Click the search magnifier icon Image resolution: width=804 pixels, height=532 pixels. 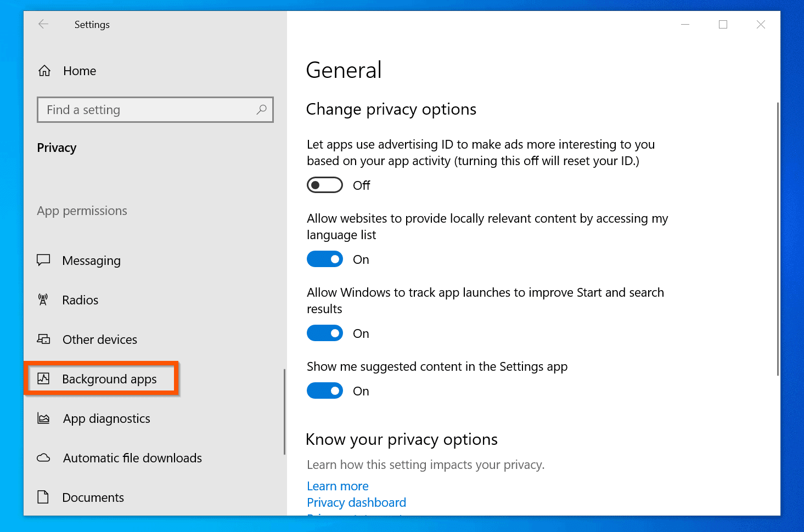(x=262, y=110)
